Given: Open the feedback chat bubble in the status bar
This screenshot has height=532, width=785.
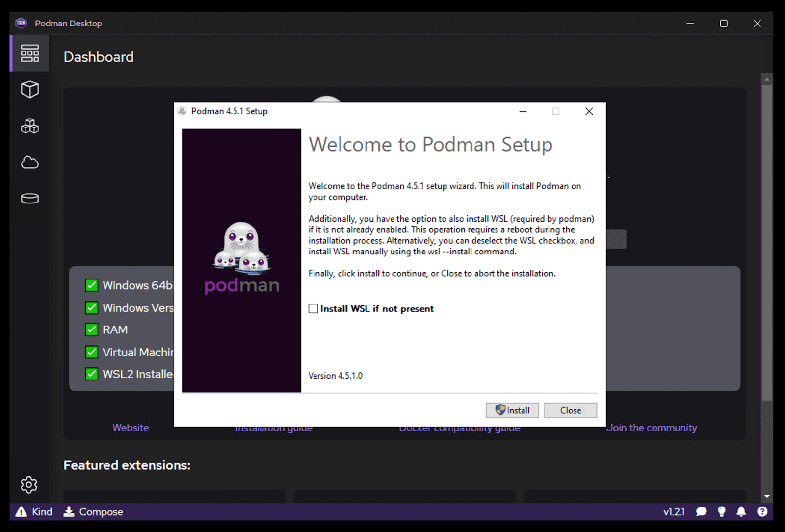Looking at the screenshot, I should click(701, 511).
